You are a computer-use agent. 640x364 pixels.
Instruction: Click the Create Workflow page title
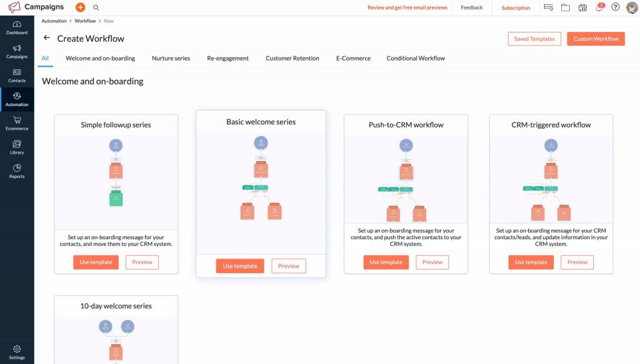(91, 39)
